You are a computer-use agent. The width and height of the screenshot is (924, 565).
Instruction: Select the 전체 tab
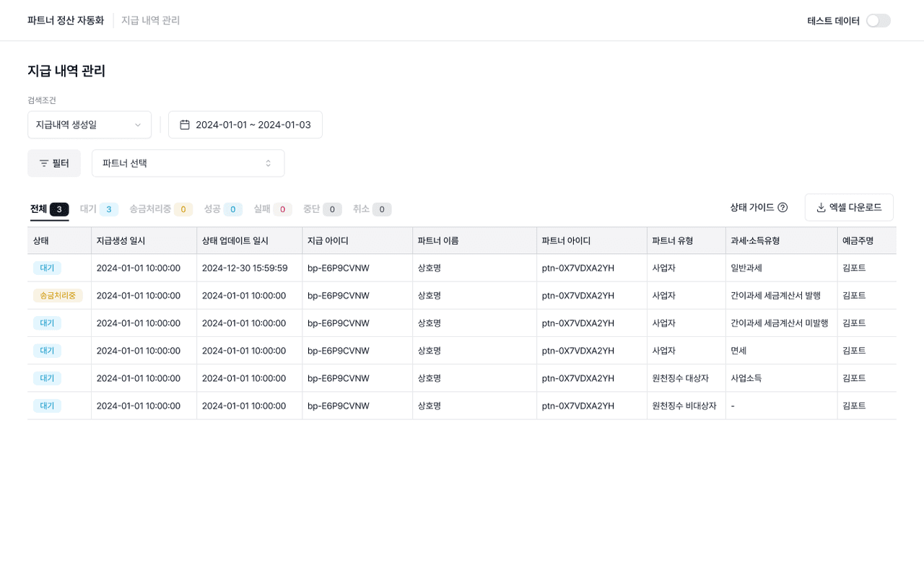(x=49, y=209)
